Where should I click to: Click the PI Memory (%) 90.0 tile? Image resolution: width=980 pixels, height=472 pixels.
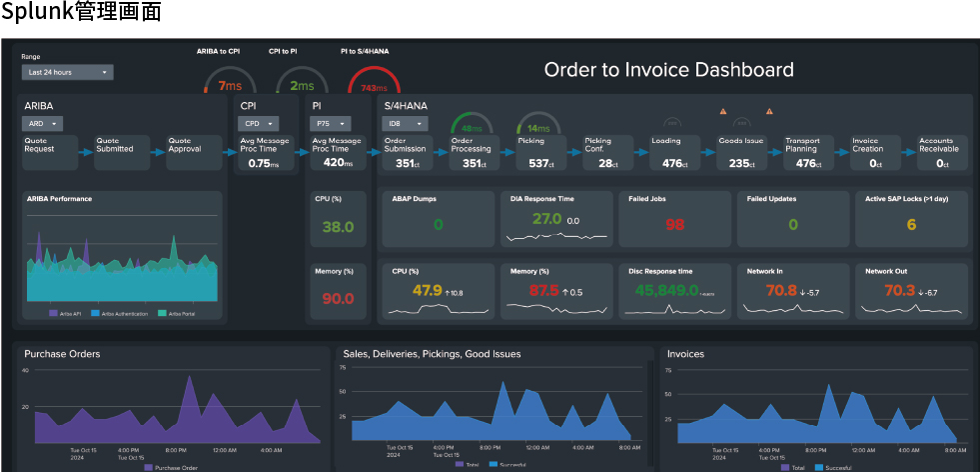pos(338,291)
